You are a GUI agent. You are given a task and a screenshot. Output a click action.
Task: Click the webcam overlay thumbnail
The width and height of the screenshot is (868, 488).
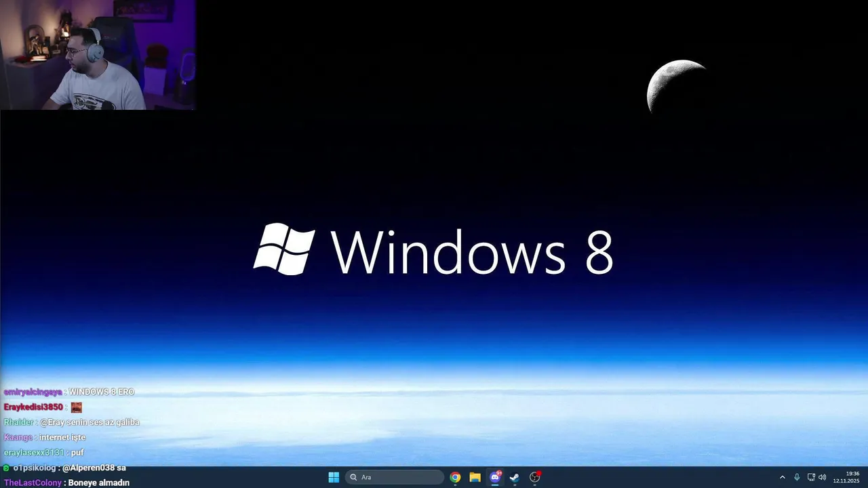(98, 55)
